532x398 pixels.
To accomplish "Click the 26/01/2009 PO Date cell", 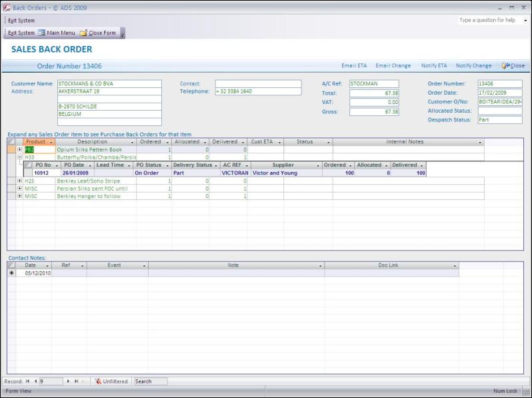I will point(77,173).
